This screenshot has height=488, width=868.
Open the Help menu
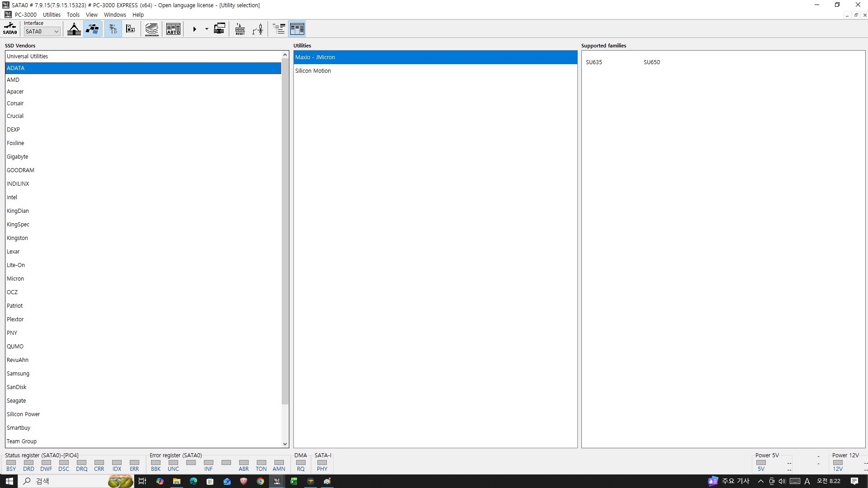point(138,14)
